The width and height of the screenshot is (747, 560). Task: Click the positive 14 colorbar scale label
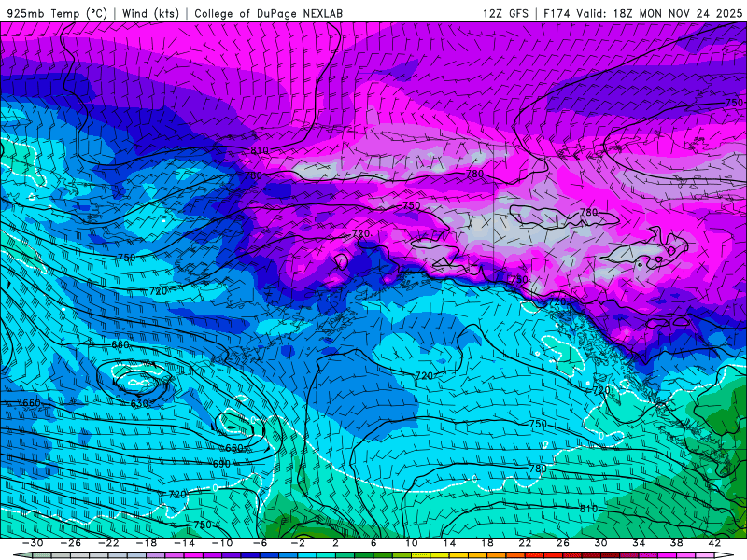pyautogui.click(x=449, y=543)
